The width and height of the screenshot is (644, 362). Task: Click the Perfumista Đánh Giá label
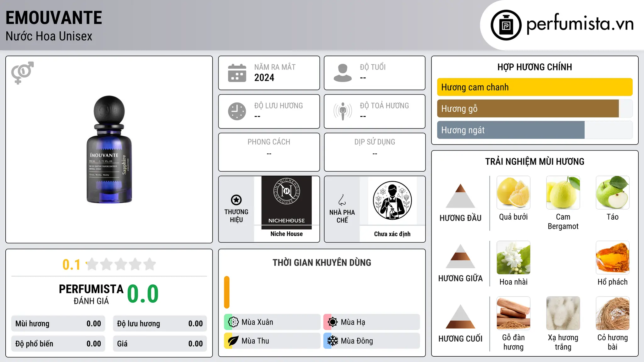(91, 294)
